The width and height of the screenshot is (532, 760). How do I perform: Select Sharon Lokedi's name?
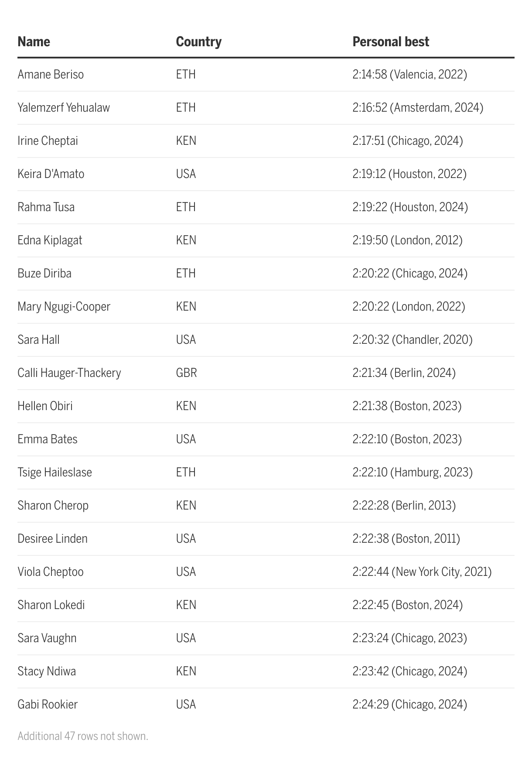click(x=51, y=605)
